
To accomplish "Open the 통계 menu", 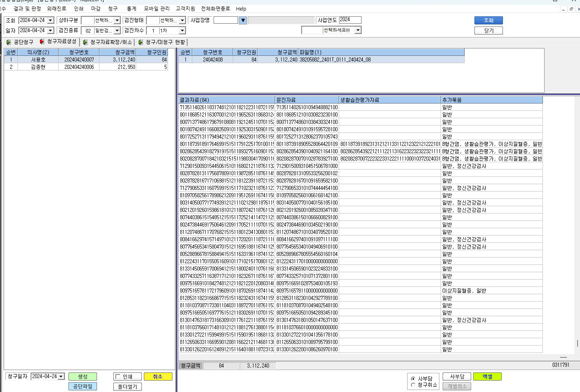I will coord(132,9).
